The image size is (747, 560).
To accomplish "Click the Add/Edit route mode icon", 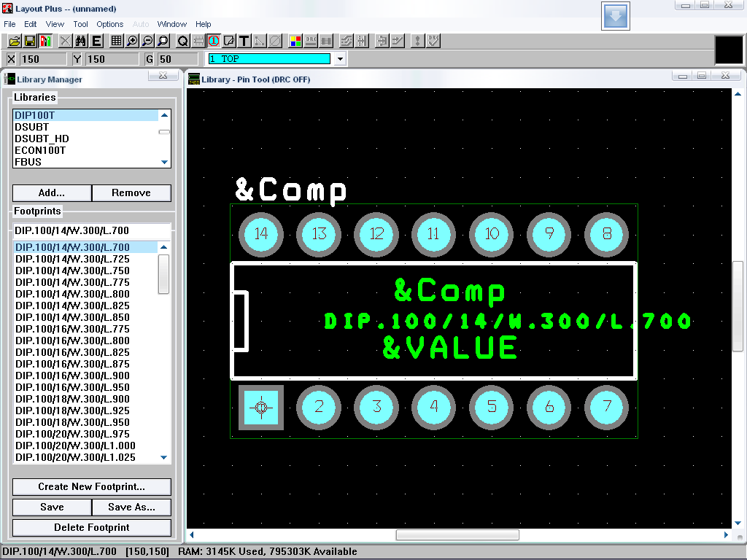I will [398, 41].
